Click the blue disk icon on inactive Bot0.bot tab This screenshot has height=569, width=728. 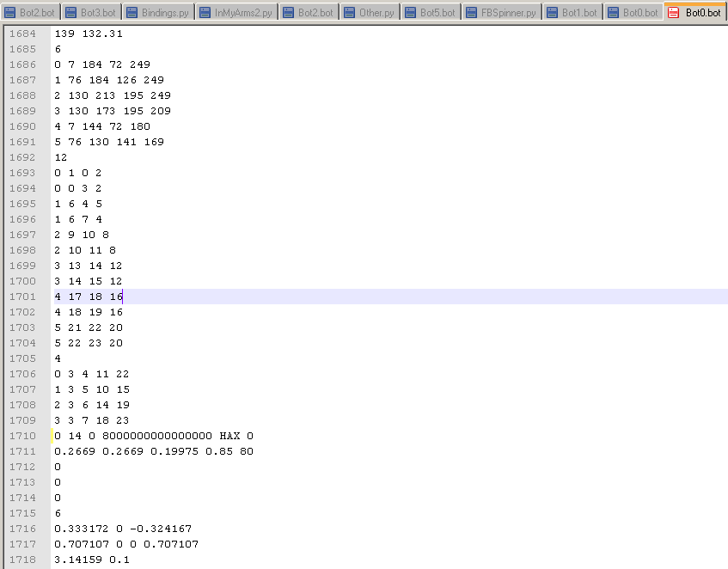click(613, 13)
